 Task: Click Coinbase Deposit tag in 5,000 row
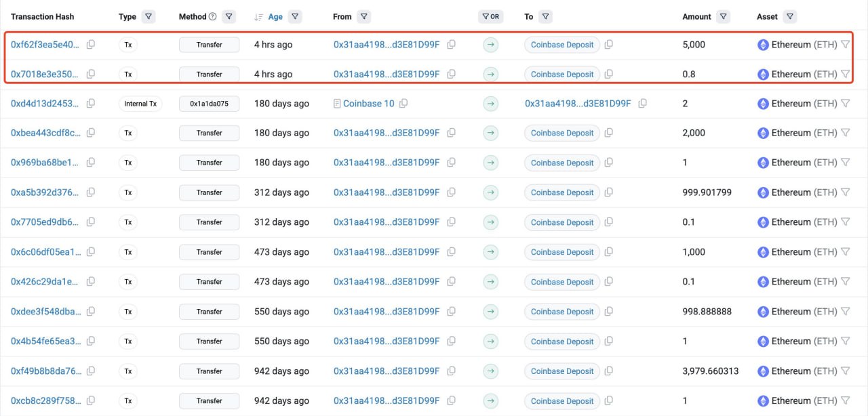[562, 45]
